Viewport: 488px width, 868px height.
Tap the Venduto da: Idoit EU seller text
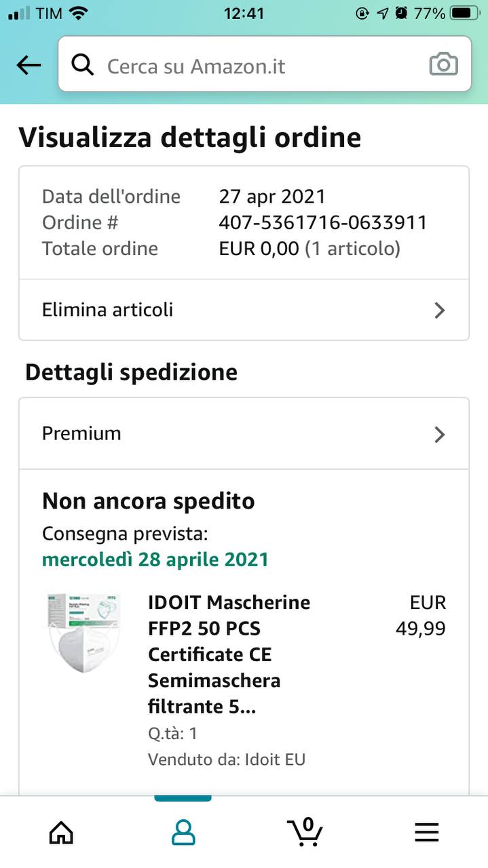tap(227, 759)
